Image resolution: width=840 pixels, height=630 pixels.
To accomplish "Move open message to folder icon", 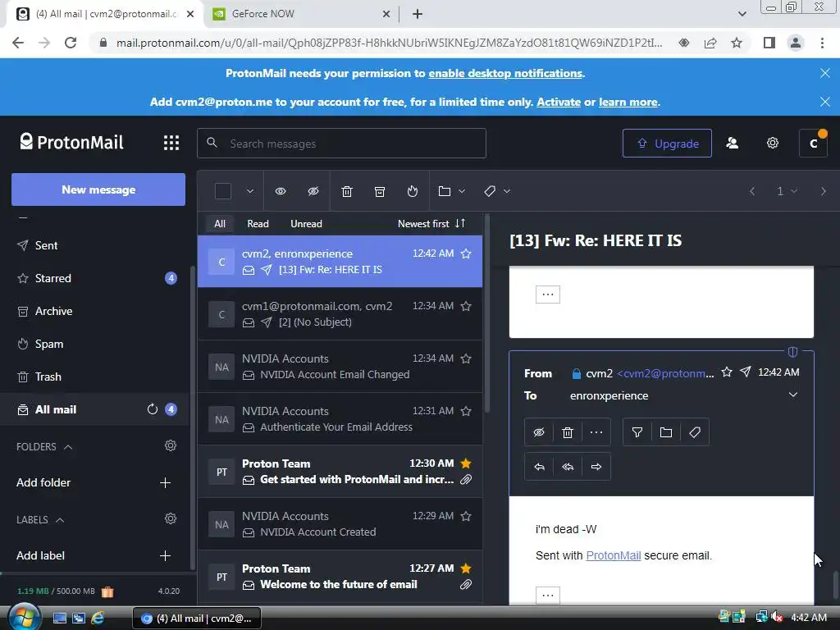I will tap(666, 432).
